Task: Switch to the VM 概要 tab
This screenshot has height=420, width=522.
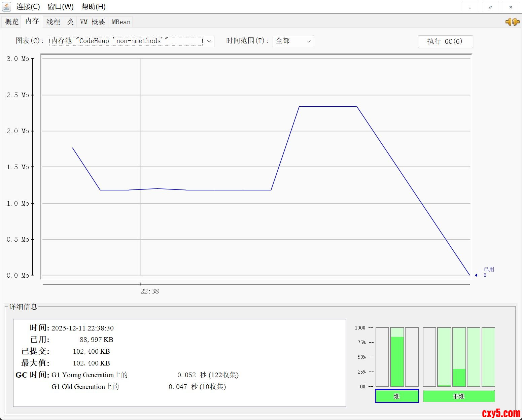Action: coord(92,22)
